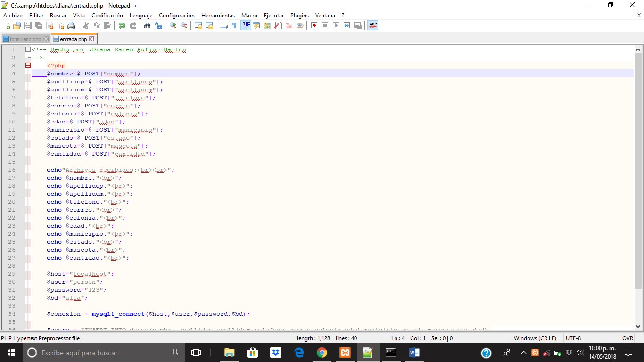
Task: Toggle Show All Characters paragraph icon
Action: [x=234, y=25]
